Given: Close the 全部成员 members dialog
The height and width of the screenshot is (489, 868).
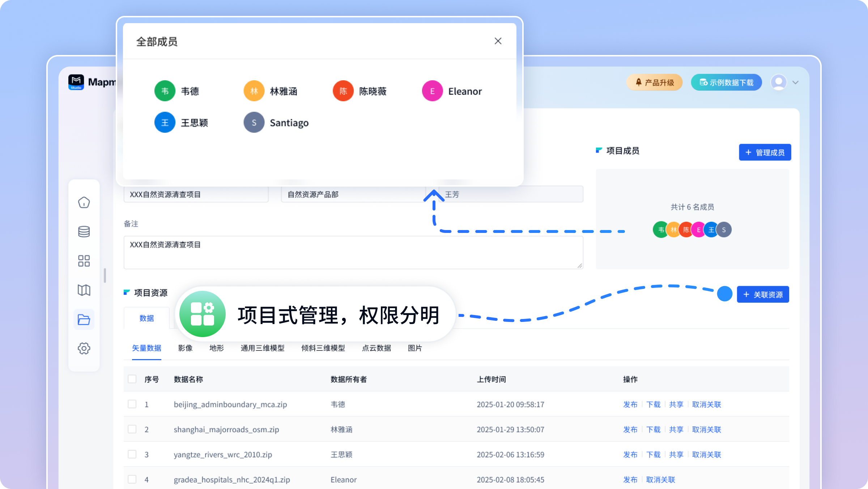Looking at the screenshot, I should click(x=498, y=41).
